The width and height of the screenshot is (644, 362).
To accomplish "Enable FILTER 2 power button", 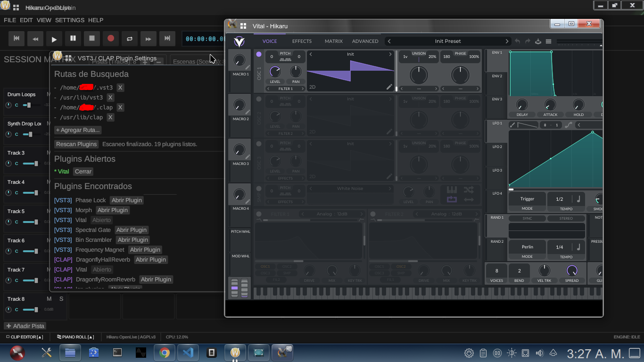I will (373, 214).
